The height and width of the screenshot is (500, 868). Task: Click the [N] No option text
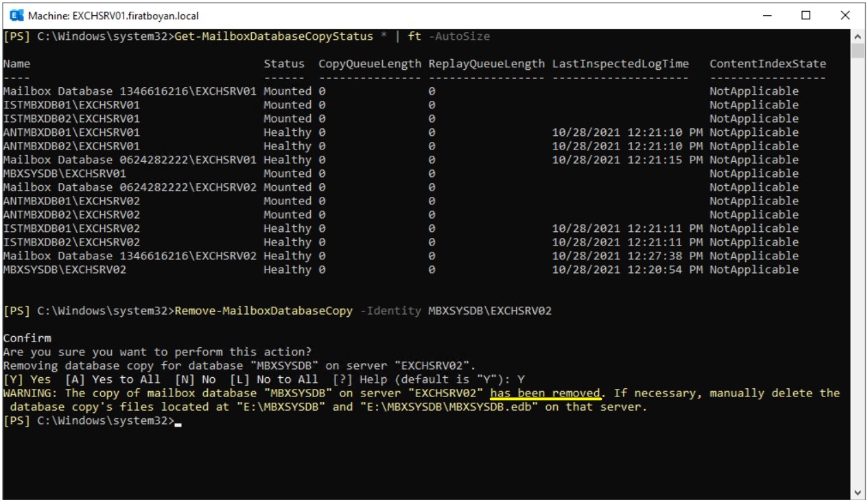point(195,379)
